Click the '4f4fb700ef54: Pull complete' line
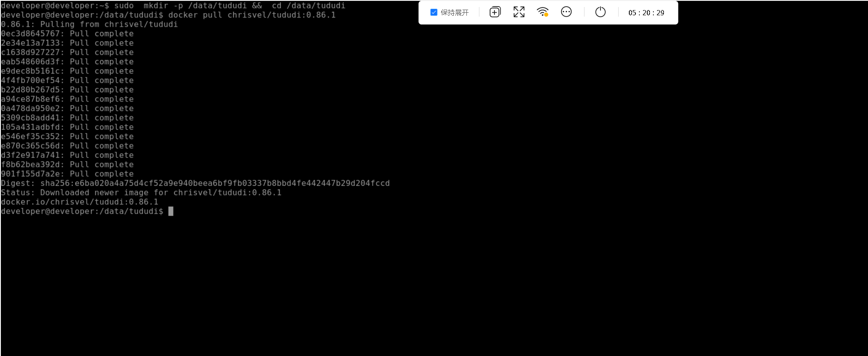The width and height of the screenshot is (868, 356). point(67,80)
